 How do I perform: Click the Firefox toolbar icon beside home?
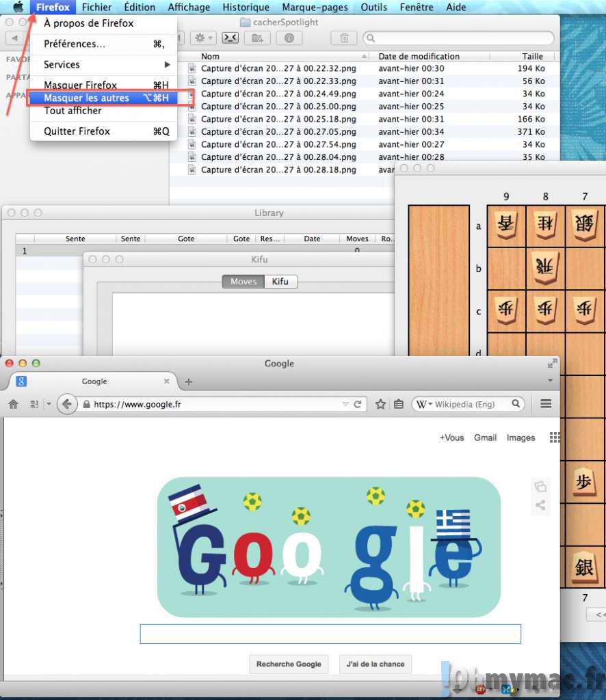[x=34, y=405]
